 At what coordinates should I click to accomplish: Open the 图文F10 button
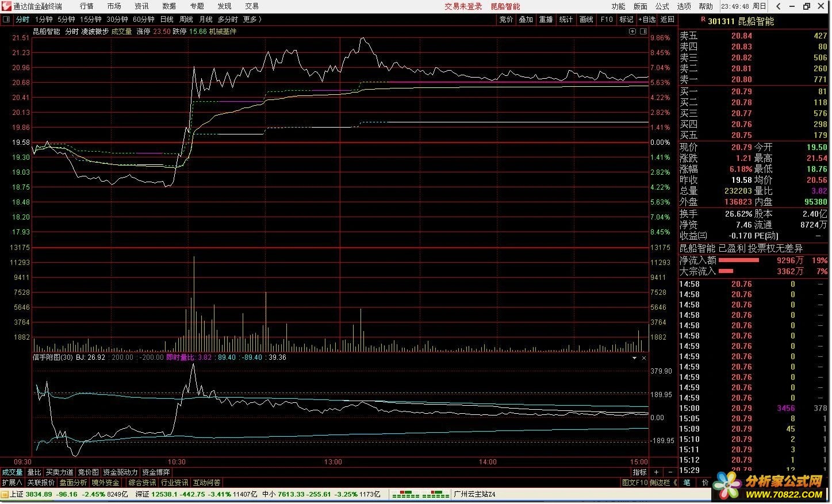pyautogui.click(x=635, y=483)
